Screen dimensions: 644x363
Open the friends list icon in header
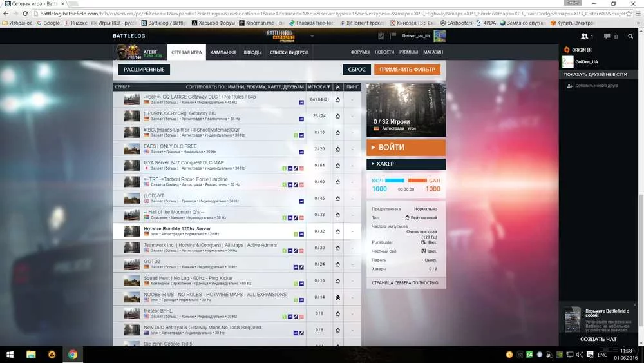[x=584, y=36]
